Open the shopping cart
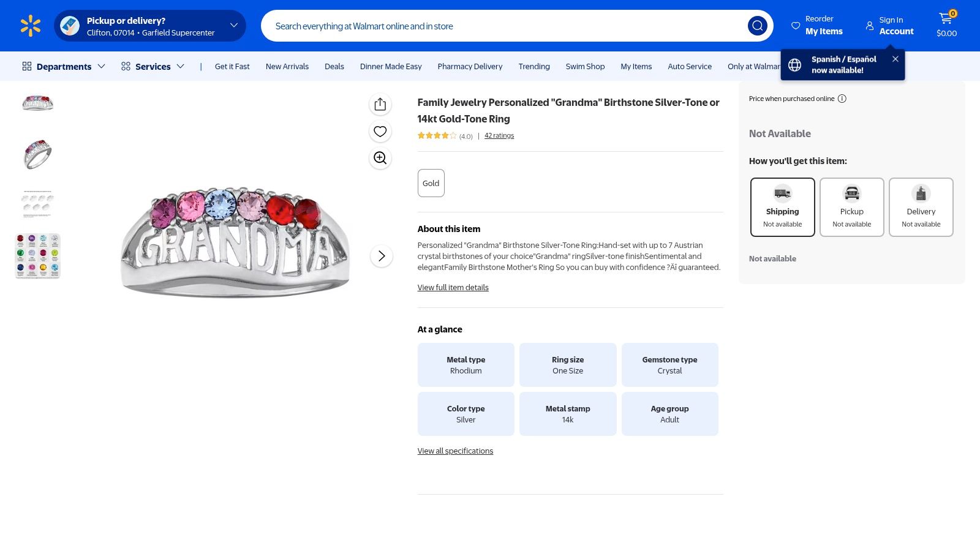980x551 pixels. coord(946,26)
